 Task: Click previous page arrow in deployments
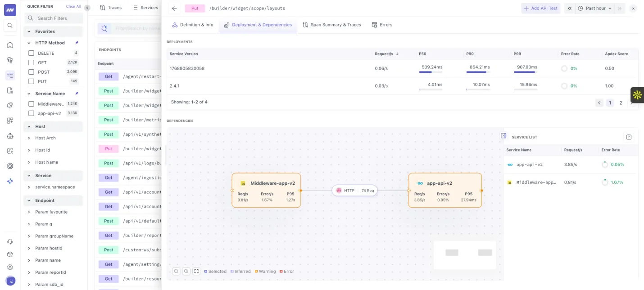[x=599, y=103]
